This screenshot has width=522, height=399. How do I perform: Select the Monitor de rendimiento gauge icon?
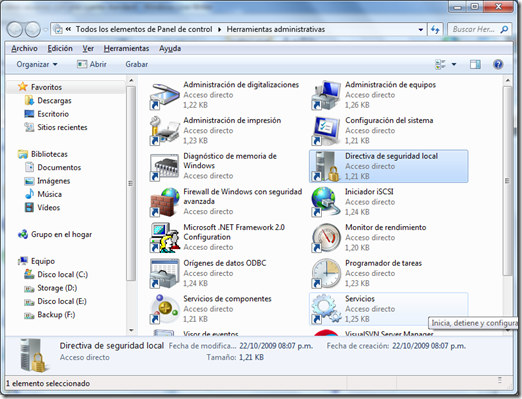coord(326,238)
